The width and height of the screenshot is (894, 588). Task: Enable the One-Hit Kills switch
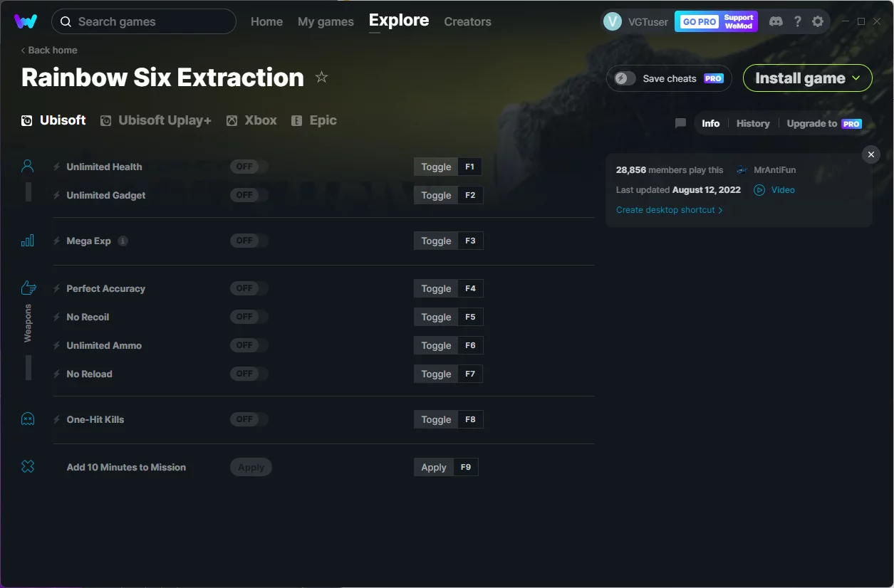[249, 419]
